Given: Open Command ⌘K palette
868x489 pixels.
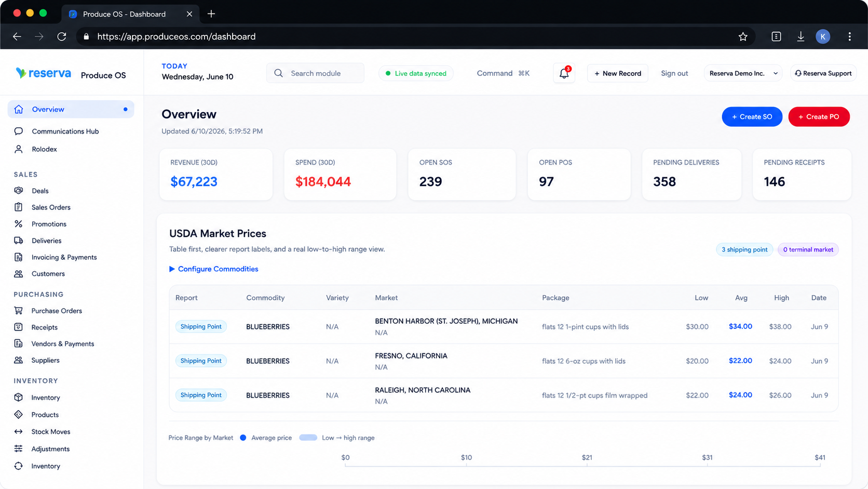Looking at the screenshot, I should point(503,73).
